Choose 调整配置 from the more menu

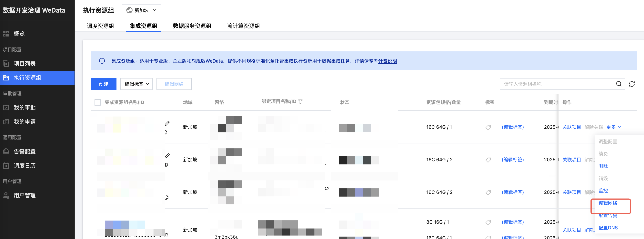coord(608,142)
